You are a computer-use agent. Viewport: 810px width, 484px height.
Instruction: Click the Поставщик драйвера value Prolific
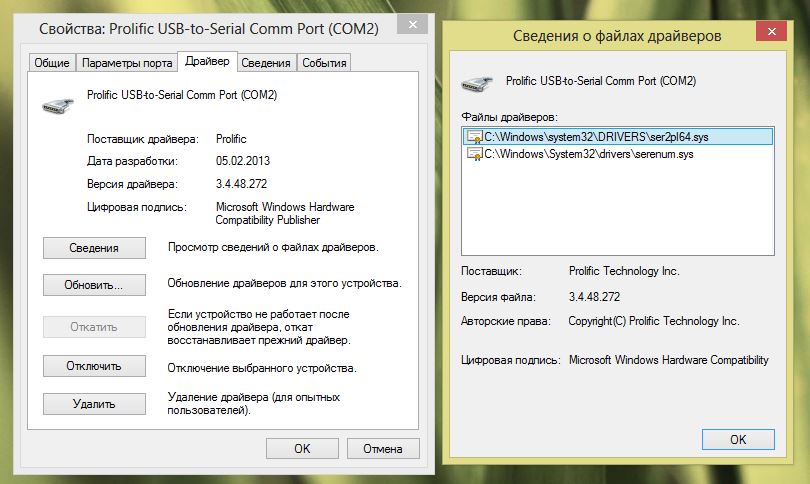[231, 139]
